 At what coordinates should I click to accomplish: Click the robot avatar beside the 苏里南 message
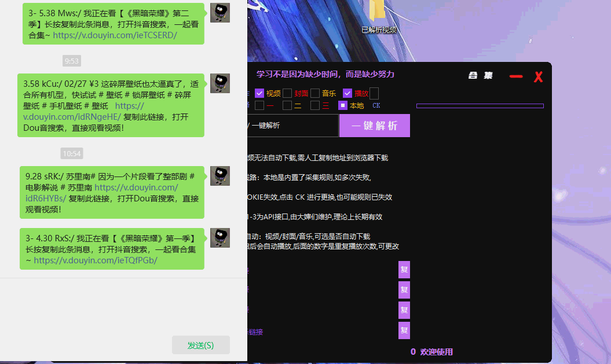(x=219, y=176)
